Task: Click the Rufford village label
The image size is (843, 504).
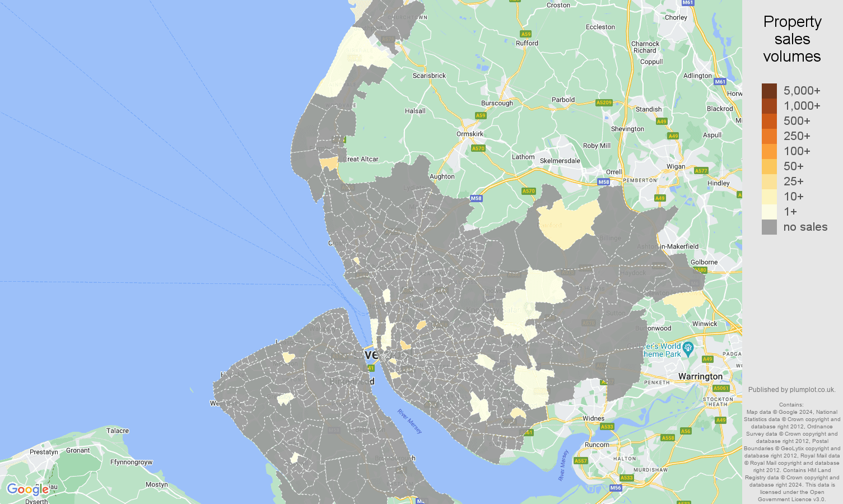Action: (527, 43)
